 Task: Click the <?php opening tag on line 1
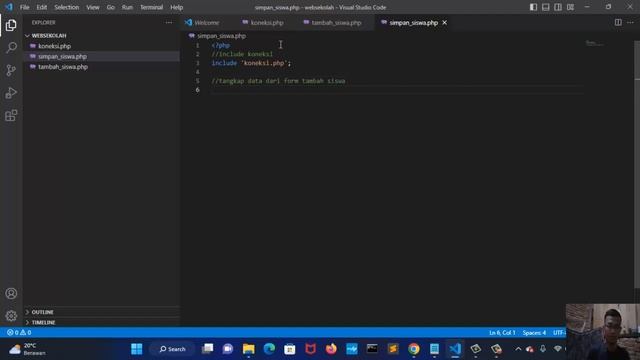coord(221,45)
